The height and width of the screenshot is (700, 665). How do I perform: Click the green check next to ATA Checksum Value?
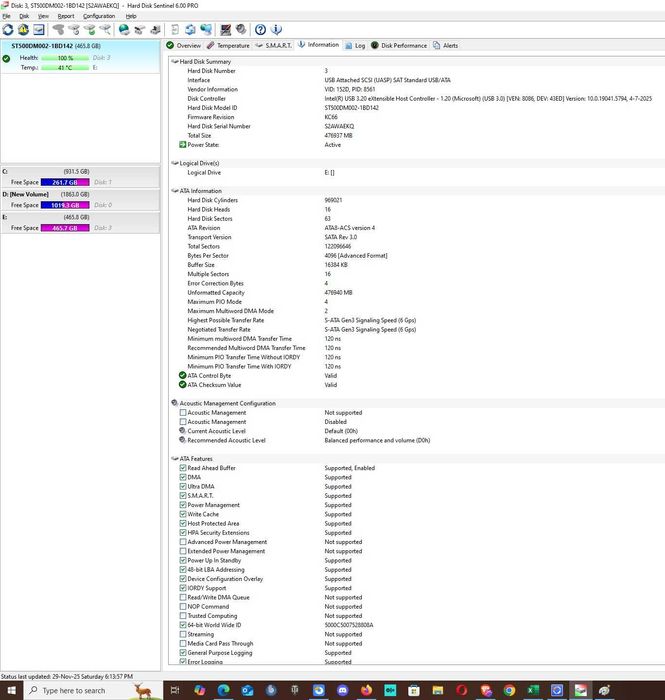[182, 384]
